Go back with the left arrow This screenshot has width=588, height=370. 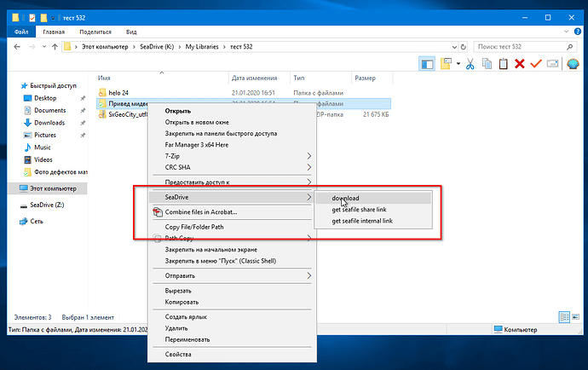coord(17,47)
